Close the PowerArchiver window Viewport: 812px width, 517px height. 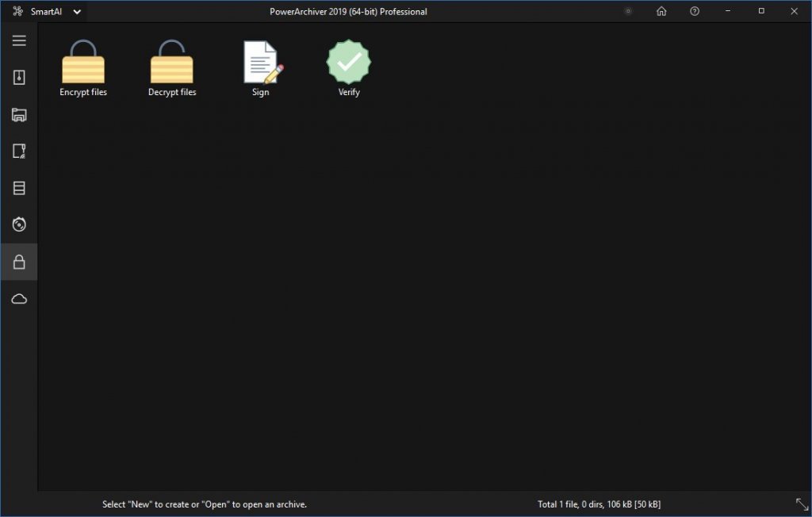click(795, 11)
